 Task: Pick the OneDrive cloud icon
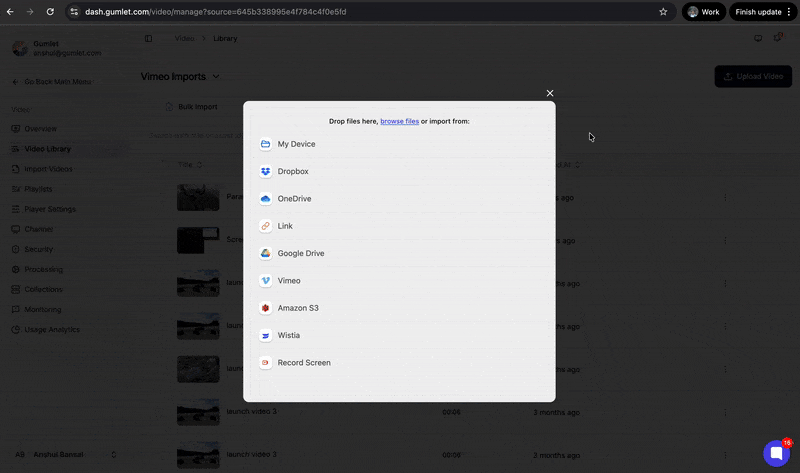(266, 199)
